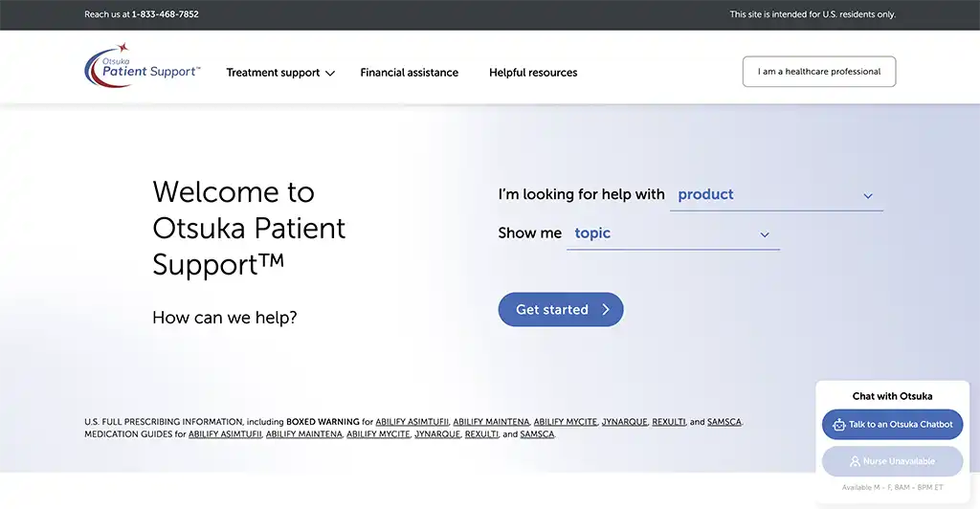Open the Financial assistance page
This screenshot has height=509, width=980.
point(409,73)
